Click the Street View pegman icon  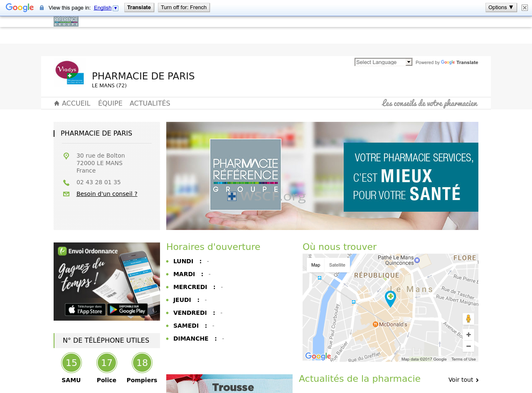point(468,319)
